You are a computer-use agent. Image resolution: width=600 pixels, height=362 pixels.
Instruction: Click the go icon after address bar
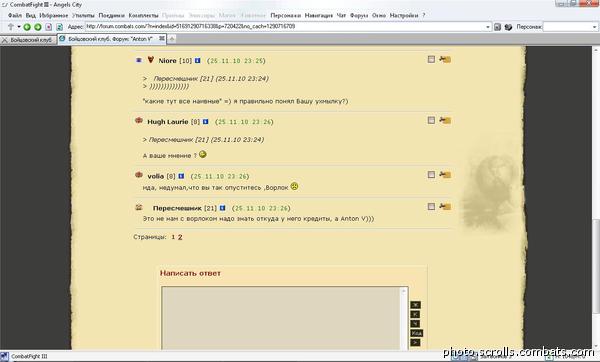[497, 27]
